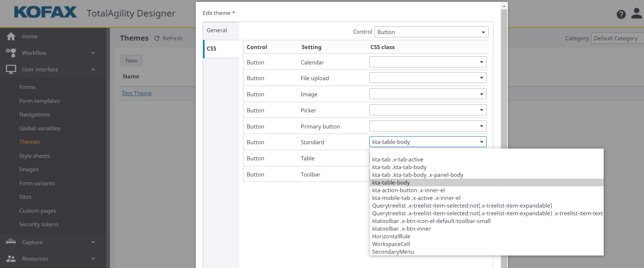Click the Resources people icon

[x=11, y=258]
